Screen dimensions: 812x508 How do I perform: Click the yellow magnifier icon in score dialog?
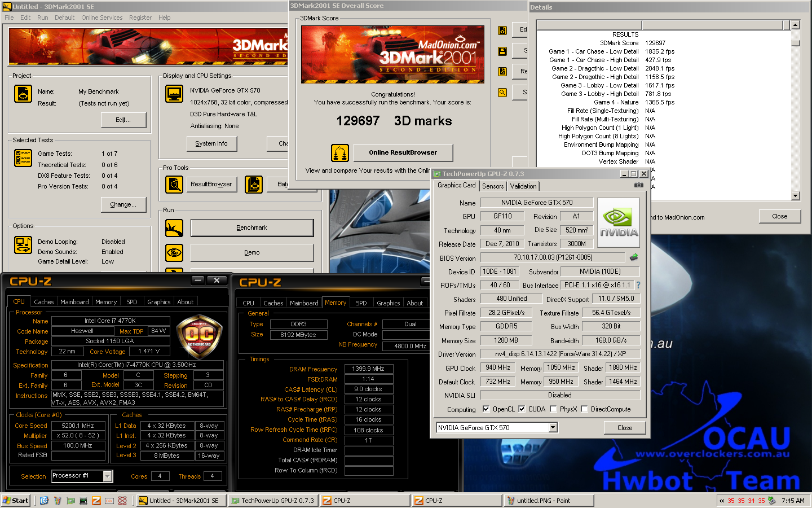(502, 93)
